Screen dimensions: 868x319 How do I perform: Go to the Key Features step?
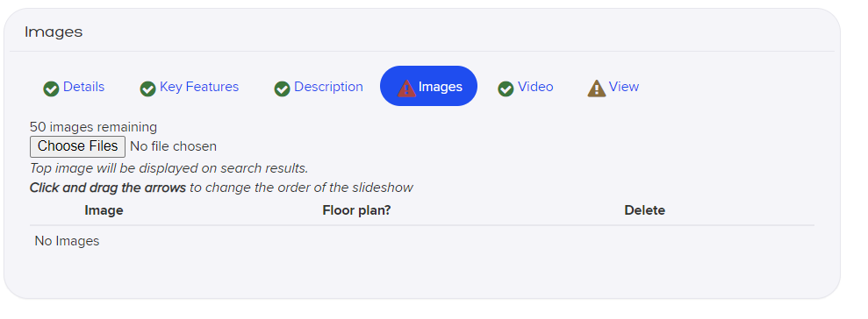tap(199, 87)
